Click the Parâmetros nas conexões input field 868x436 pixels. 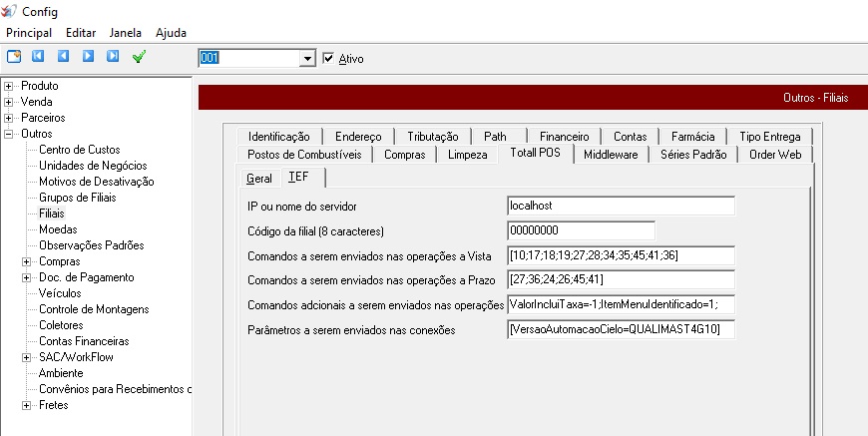click(621, 330)
